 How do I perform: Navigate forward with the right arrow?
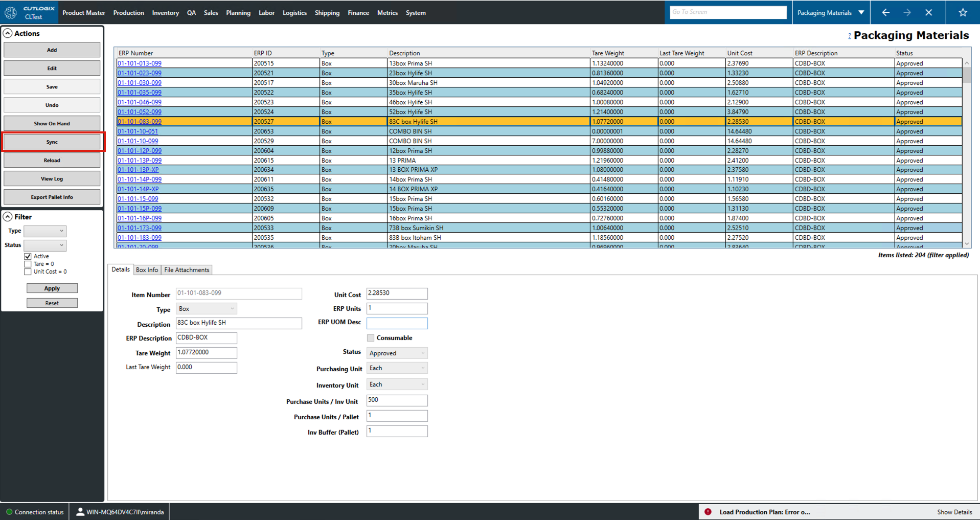907,12
